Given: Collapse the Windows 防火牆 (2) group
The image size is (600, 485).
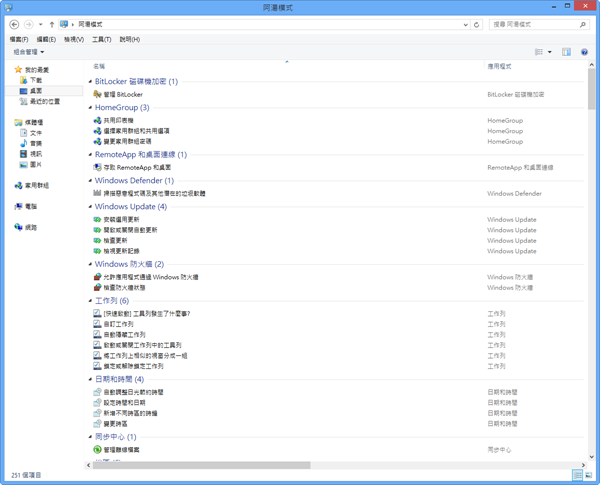Looking at the screenshot, I should [90, 264].
